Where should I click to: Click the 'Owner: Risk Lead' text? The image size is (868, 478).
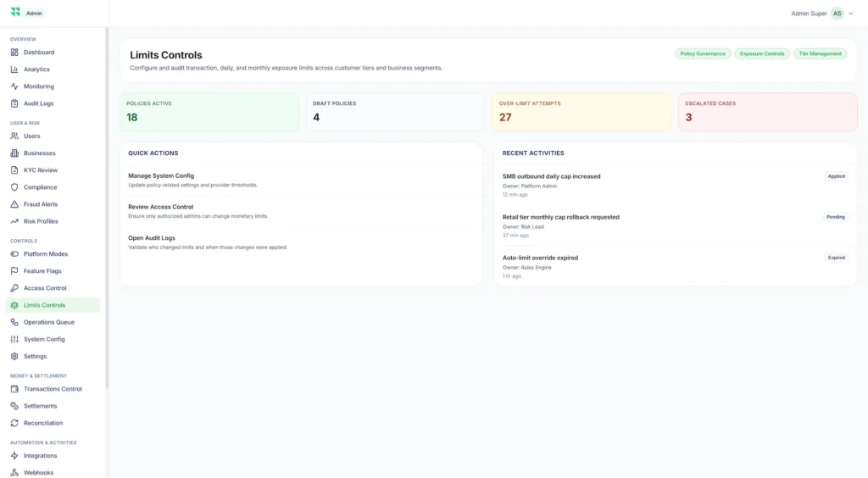pyautogui.click(x=523, y=227)
